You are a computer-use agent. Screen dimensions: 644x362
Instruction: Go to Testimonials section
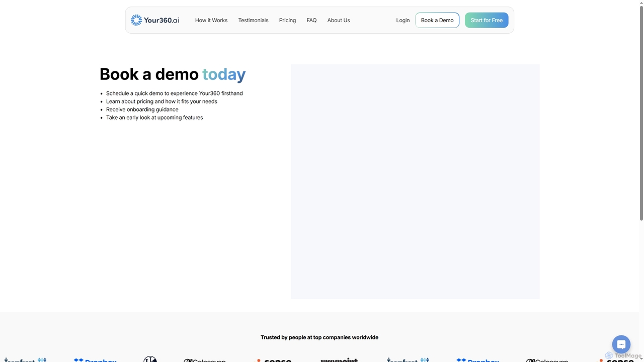(253, 20)
